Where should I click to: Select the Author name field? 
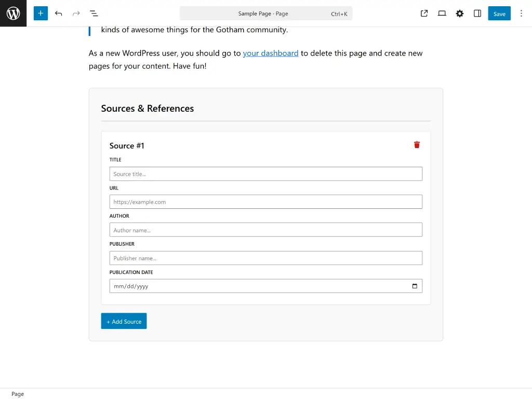(x=265, y=230)
